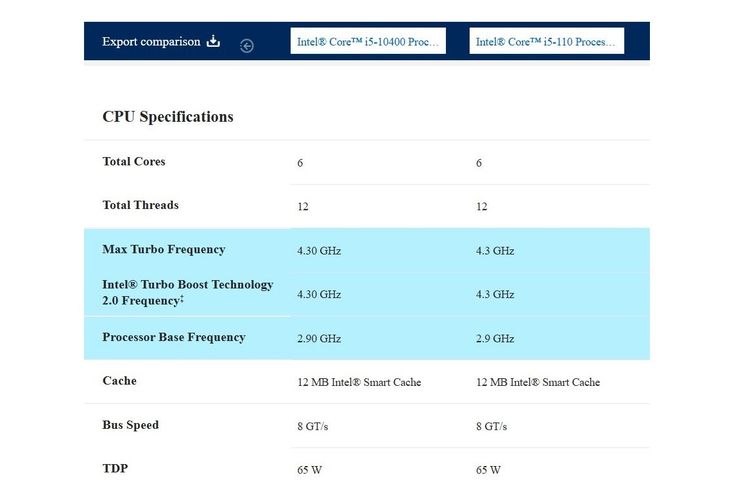Click i5-10400 Turbo Boost 2.0 value 4.30 GHz
This screenshot has height=500, width=750.
coord(319,294)
